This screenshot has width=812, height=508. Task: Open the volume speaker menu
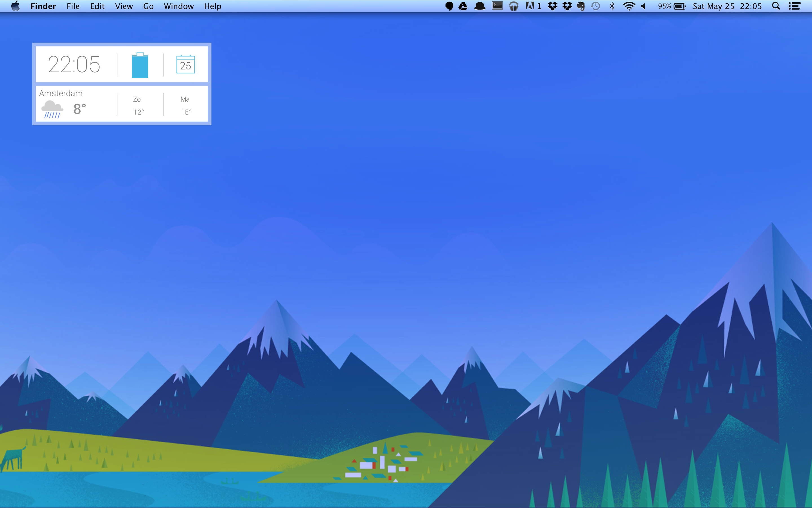[x=644, y=6]
